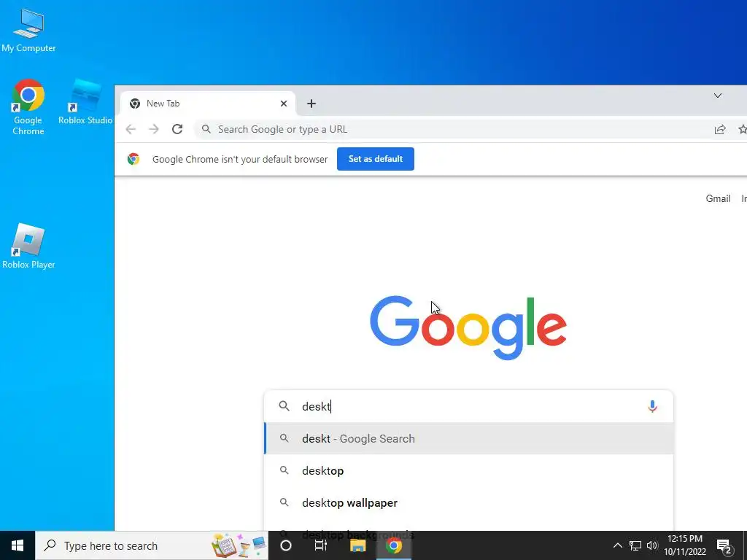Open Roblox Studio desktop shortcut

[85, 102]
